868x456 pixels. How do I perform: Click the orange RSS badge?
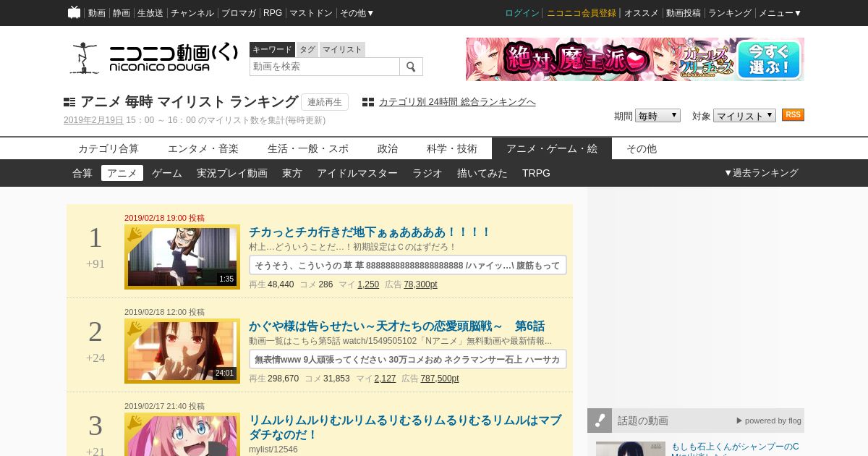[x=793, y=115]
